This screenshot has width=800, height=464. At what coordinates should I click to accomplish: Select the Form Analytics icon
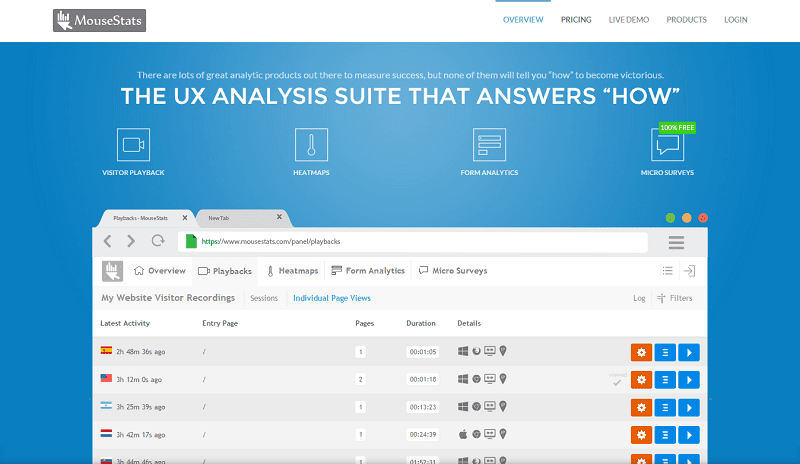click(489, 144)
